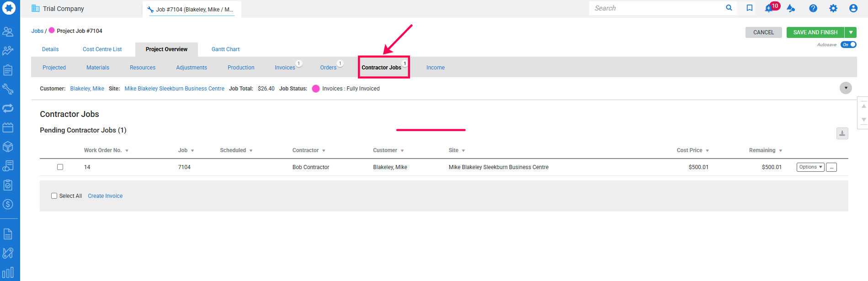Open the settings gear icon

[x=833, y=8]
